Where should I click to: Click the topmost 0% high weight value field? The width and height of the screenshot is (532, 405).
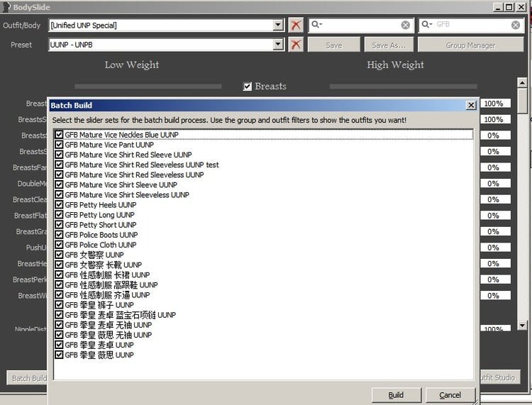point(495,135)
